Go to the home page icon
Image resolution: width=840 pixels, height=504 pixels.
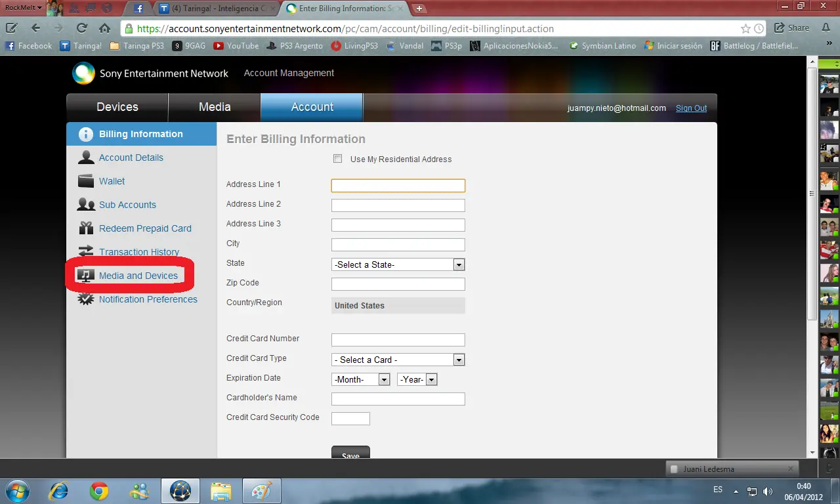click(x=104, y=28)
